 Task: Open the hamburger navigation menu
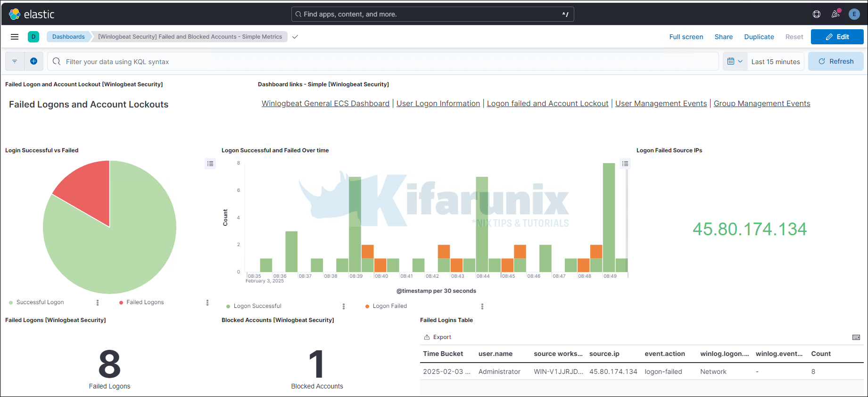point(15,37)
